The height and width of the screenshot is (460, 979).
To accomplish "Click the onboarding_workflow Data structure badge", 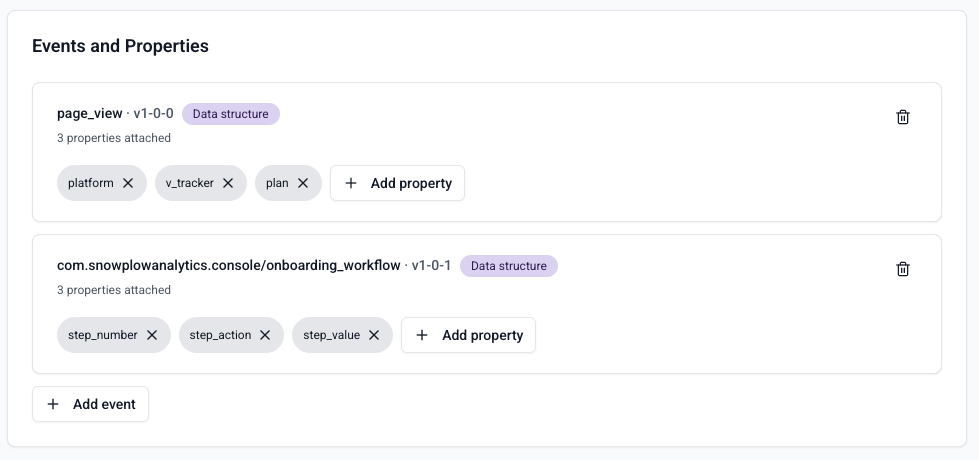I will point(509,266).
